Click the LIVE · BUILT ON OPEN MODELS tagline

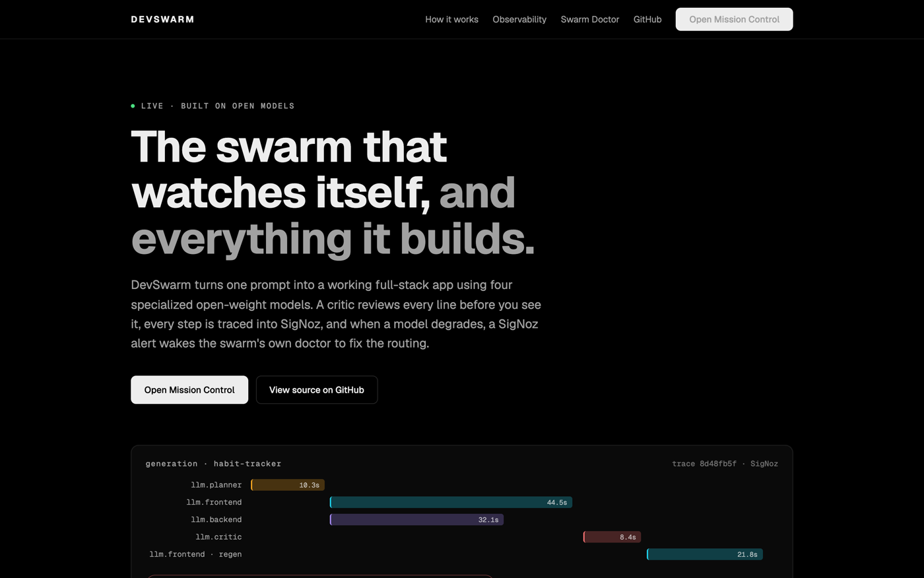click(x=218, y=106)
